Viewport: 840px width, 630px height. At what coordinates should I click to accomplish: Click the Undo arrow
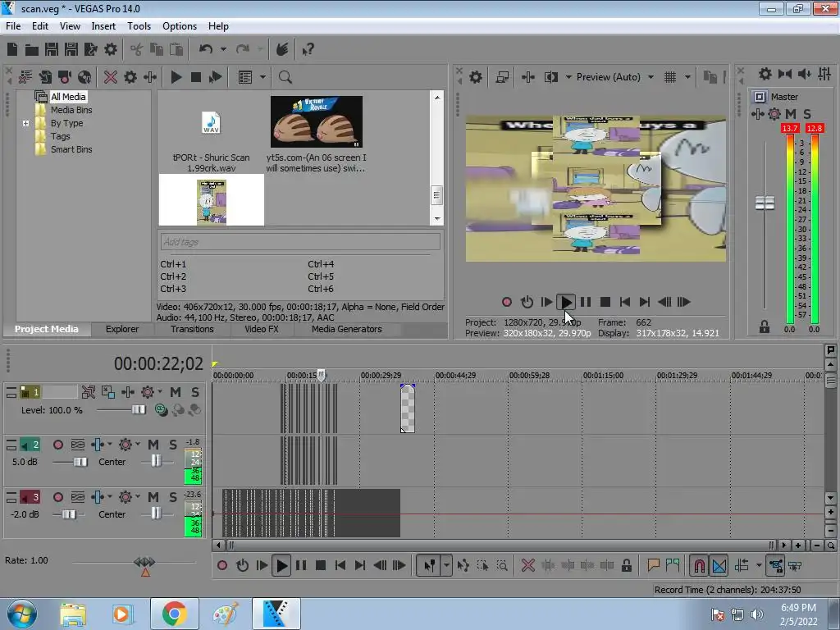[x=206, y=49]
